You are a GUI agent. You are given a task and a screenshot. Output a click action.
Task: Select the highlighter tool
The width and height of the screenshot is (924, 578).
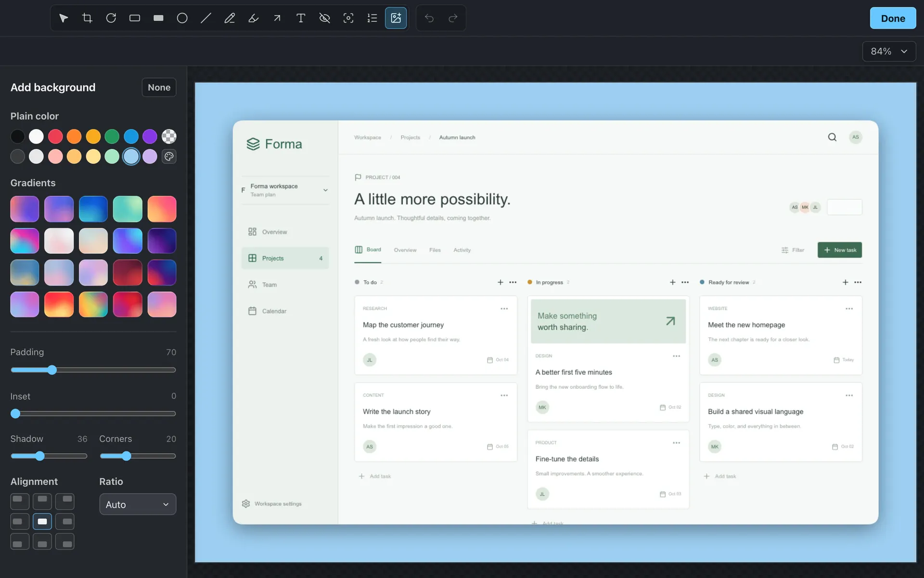tap(254, 18)
